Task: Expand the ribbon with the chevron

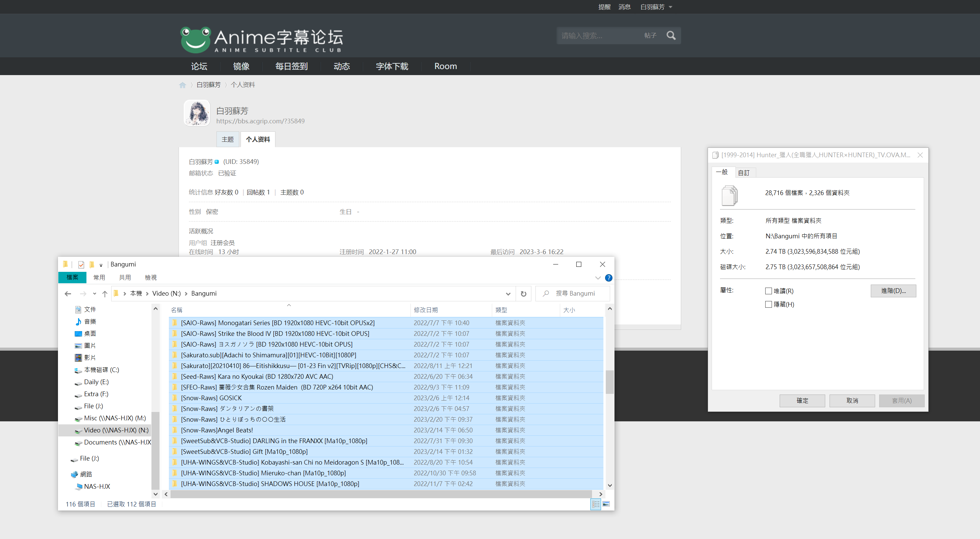Action: (598, 278)
